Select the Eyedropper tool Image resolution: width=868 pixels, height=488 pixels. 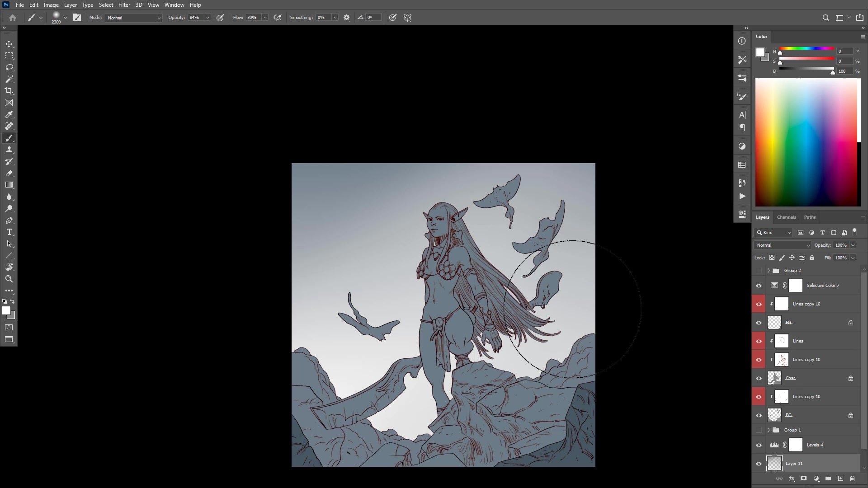coord(9,115)
